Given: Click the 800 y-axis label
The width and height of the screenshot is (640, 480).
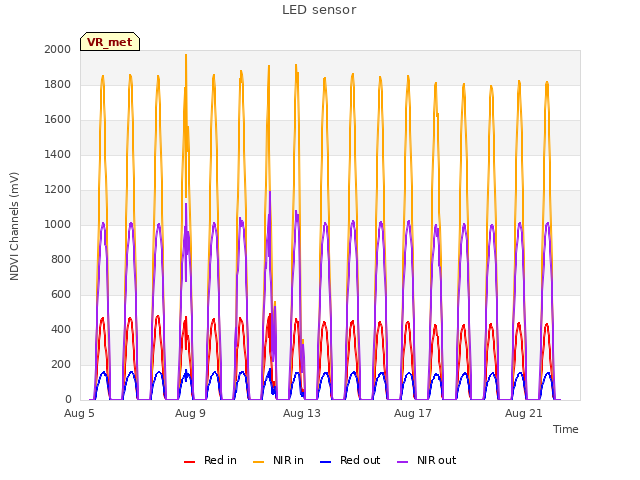Looking at the screenshot, I should click(61, 260).
